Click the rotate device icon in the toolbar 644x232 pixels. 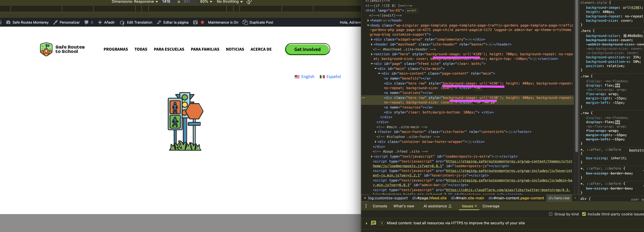pos(249,2)
